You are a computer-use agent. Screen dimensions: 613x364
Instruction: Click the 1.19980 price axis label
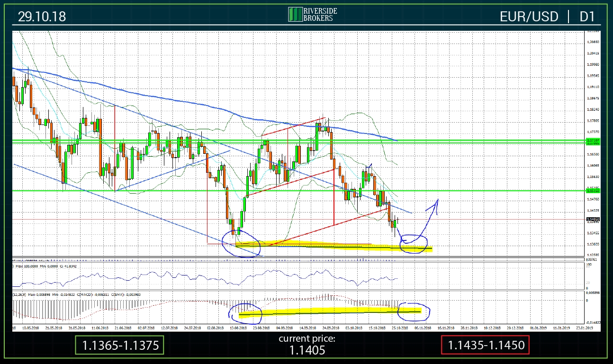tap(593, 64)
